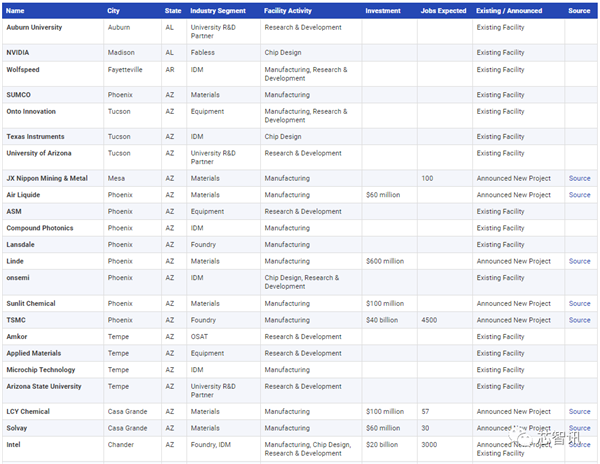Image resolution: width=600 pixels, height=464 pixels.
Task: Select the NVIDIA company name
Action: pos(18,51)
